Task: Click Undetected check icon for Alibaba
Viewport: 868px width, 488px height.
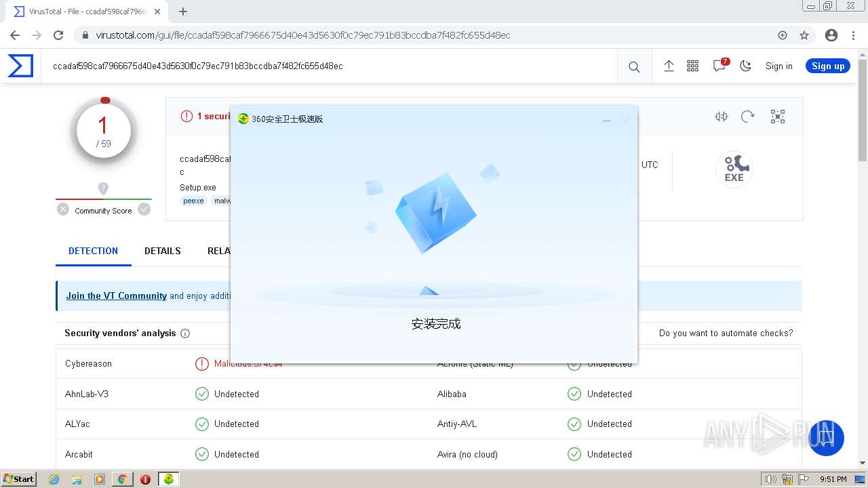Action: tap(574, 394)
